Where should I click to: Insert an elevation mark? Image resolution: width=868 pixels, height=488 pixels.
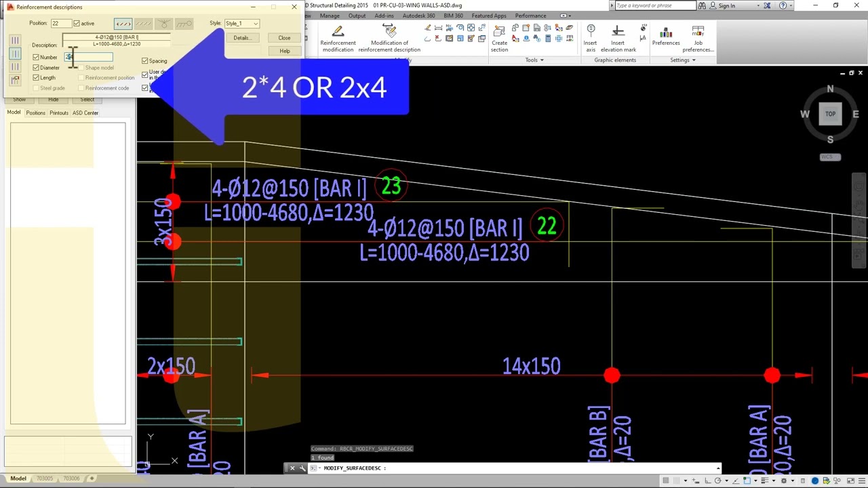[x=618, y=39]
